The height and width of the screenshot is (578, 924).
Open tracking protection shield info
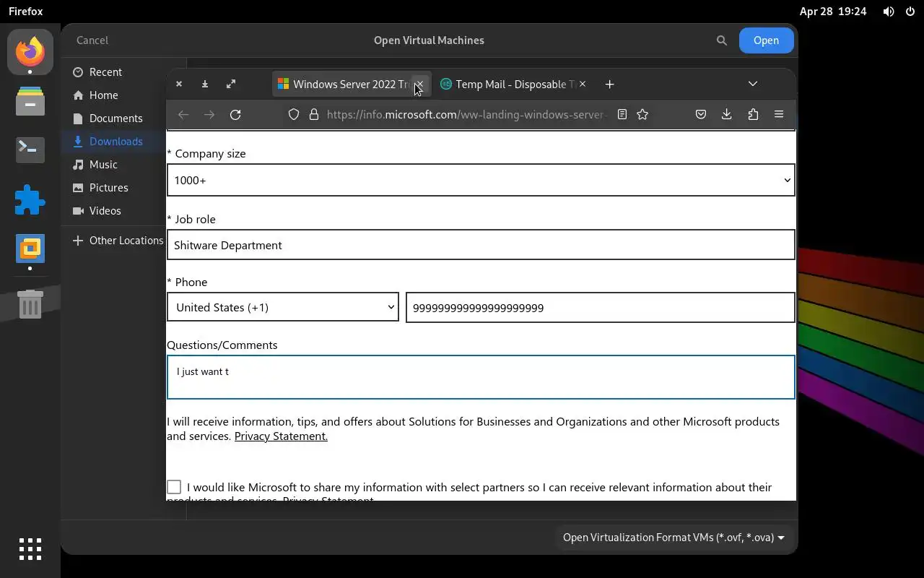point(294,114)
